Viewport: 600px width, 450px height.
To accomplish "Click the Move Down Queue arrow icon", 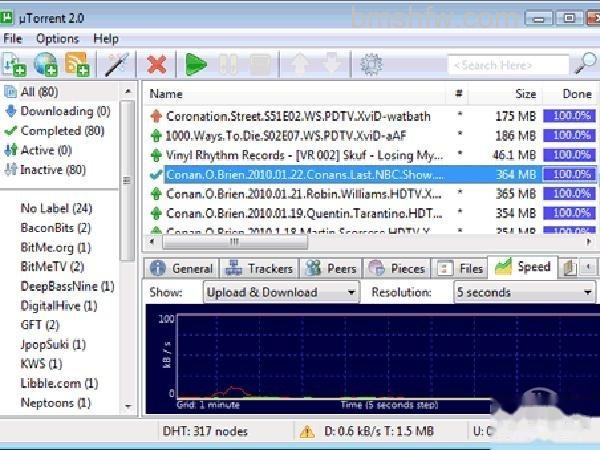I will point(331,64).
